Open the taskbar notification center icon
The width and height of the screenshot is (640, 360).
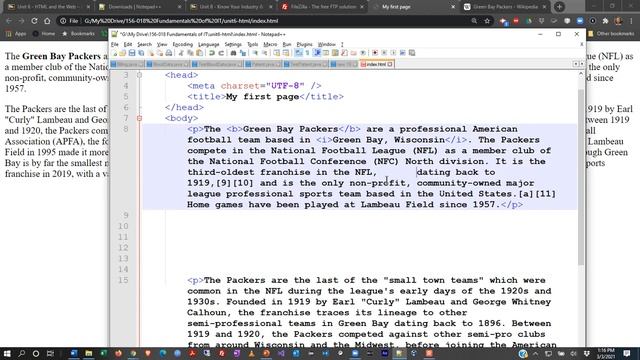pyautogui.click(x=627, y=353)
